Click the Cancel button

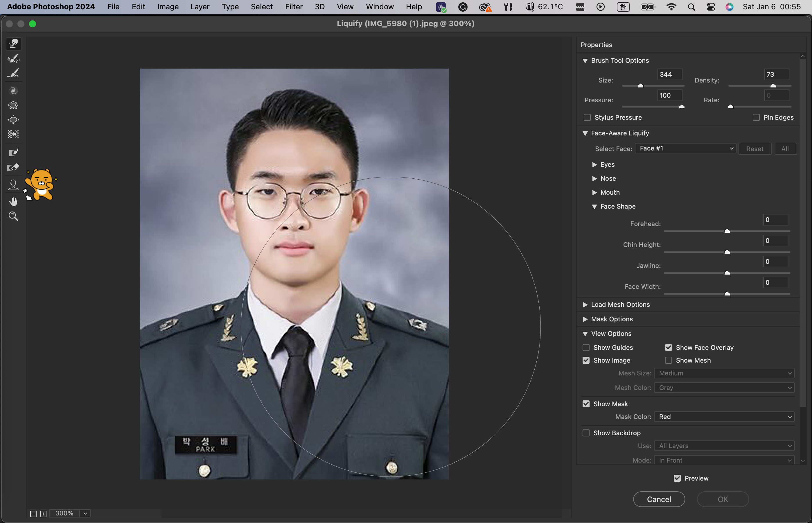click(x=659, y=499)
